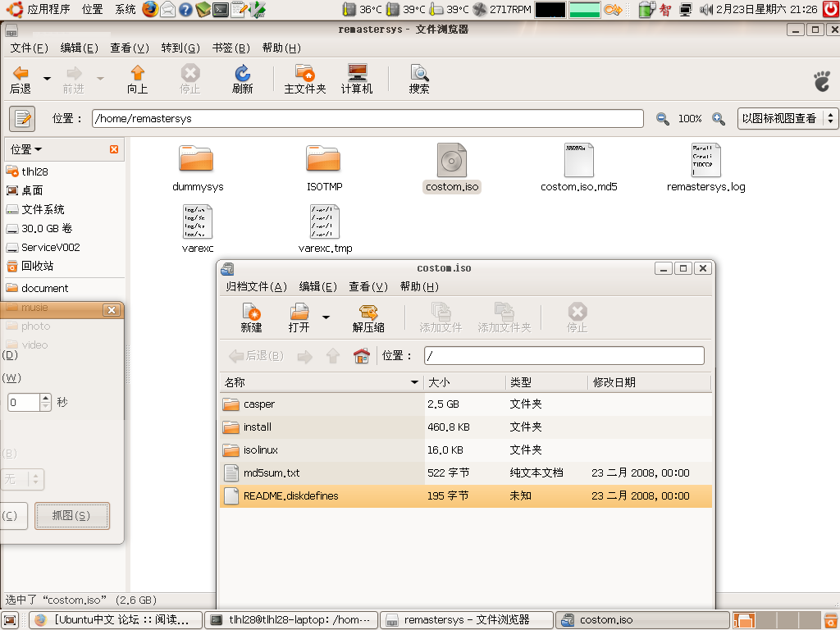Select the varexc text file icon
This screenshot has width=840, height=630.
[198, 221]
